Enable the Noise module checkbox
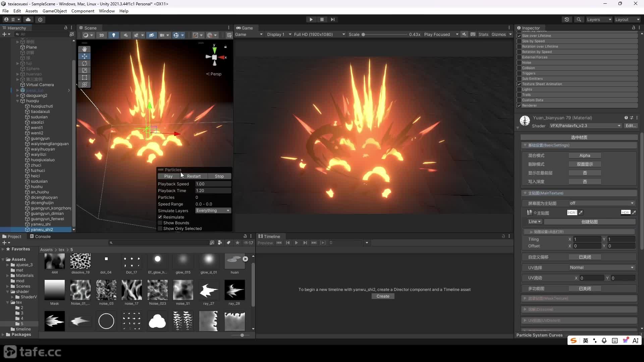The image size is (644, 362). (x=519, y=63)
